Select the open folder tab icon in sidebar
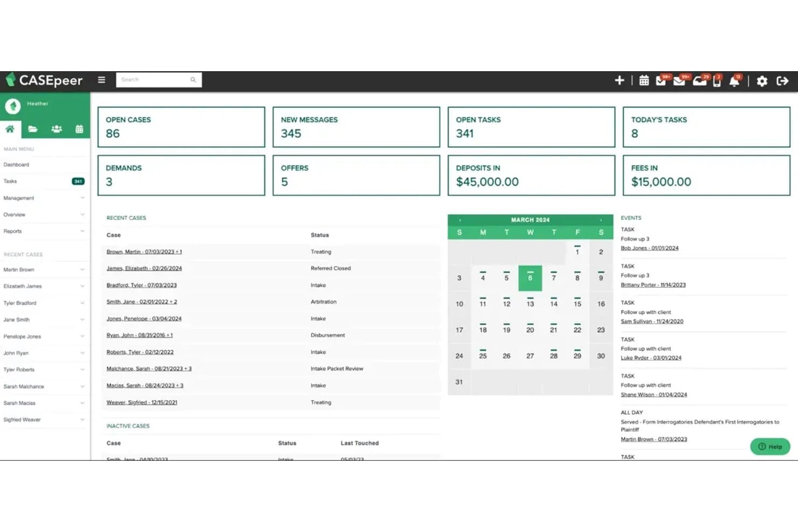The height and width of the screenshot is (532, 798). pyautogui.click(x=33, y=129)
